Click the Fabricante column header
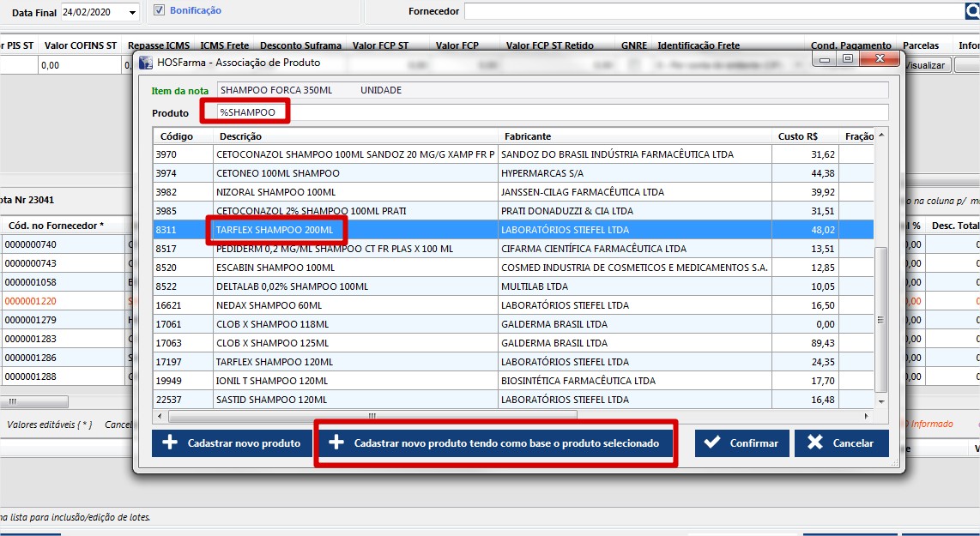Screen dimensions: 980x536 [x=528, y=136]
